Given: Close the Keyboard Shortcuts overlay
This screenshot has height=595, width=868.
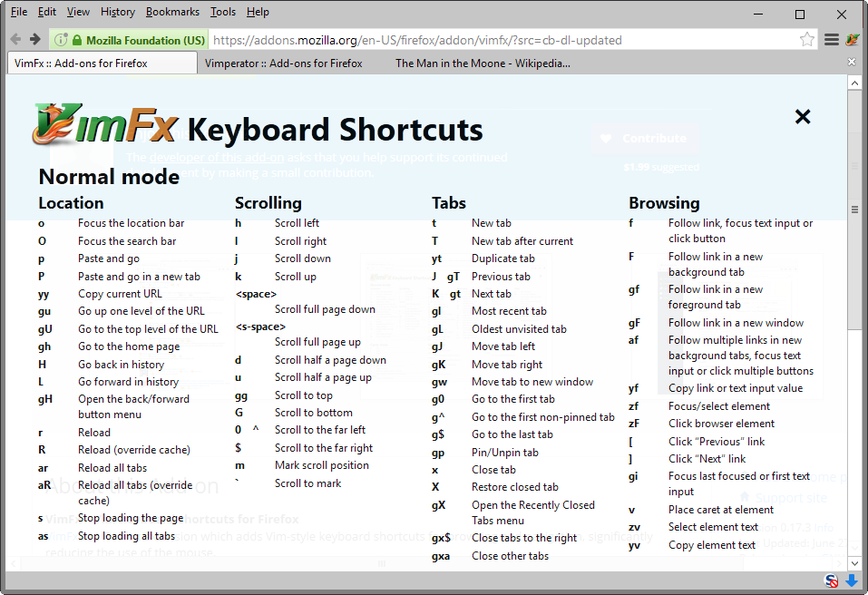Looking at the screenshot, I should [802, 117].
